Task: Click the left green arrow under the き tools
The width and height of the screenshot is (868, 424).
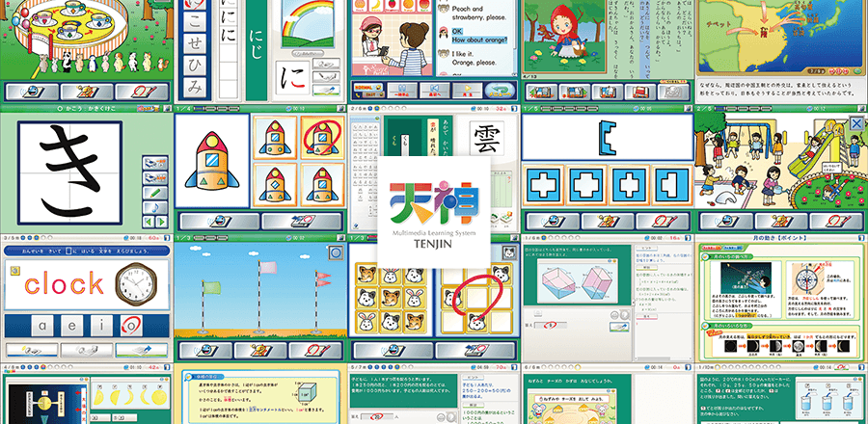Action: click(149, 223)
